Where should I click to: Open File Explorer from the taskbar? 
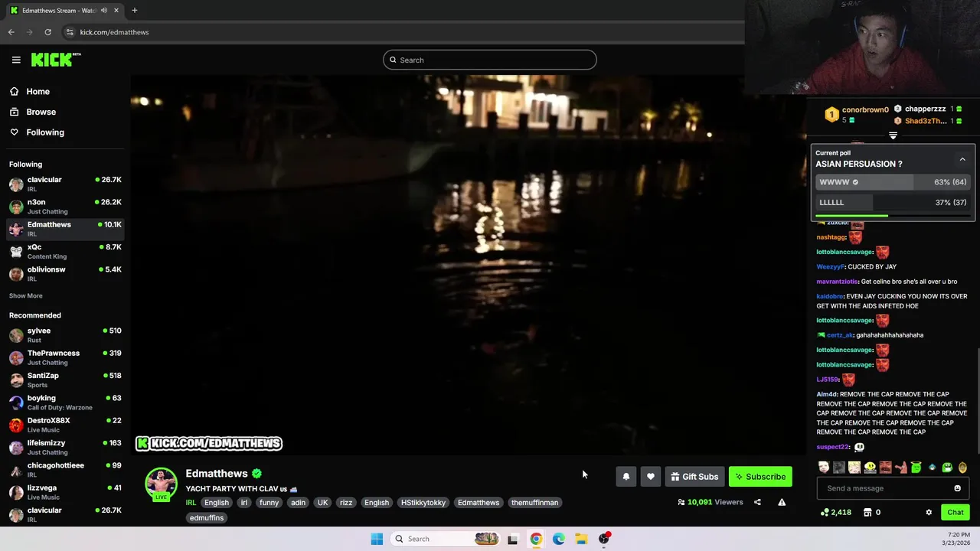click(581, 539)
